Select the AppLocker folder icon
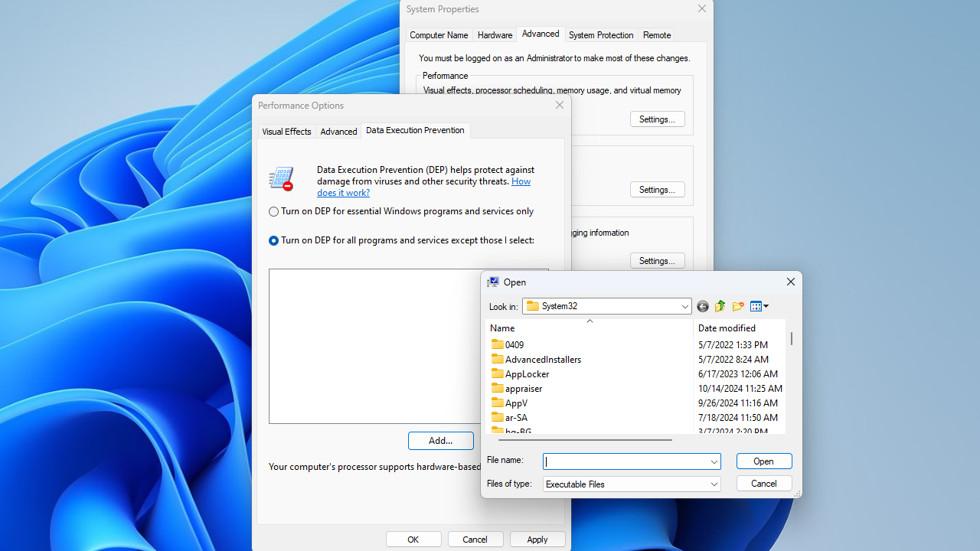This screenshot has height=551, width=980. [498, 373]
